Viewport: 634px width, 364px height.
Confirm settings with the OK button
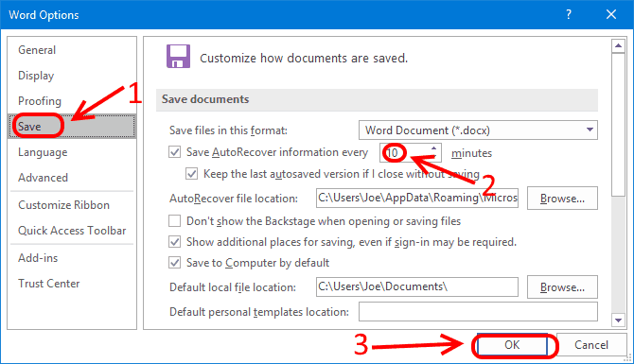[x=512, y=344]
